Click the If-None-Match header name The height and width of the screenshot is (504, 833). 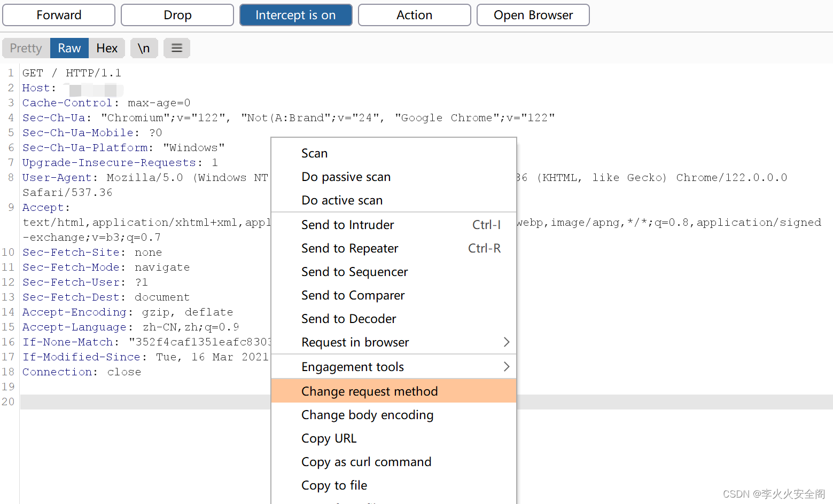(x=67, y=342)
